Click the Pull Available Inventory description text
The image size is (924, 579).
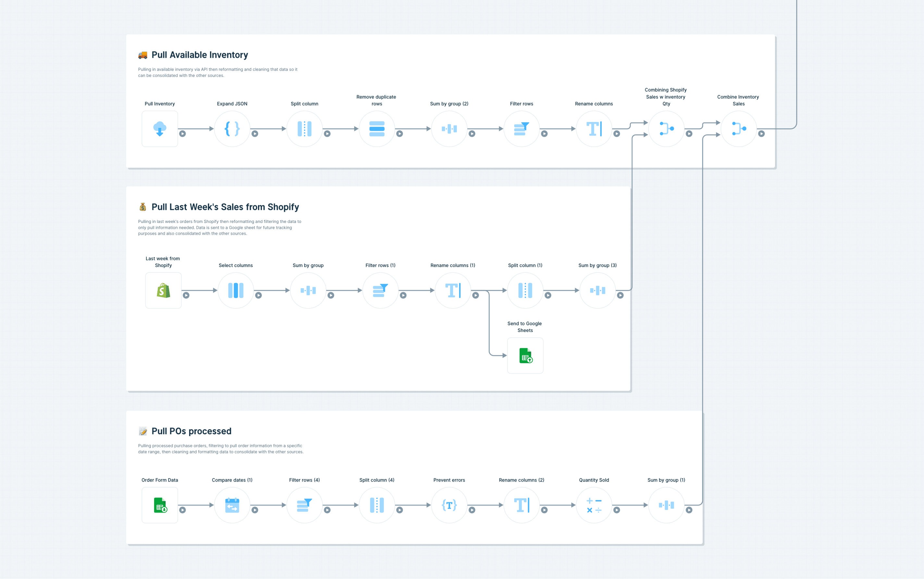click(217, 72)
